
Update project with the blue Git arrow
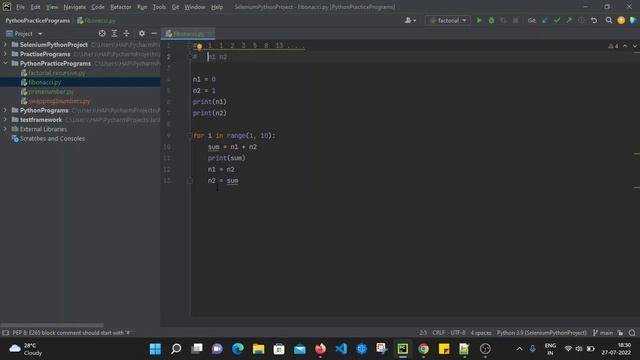(x=544, y=20)
